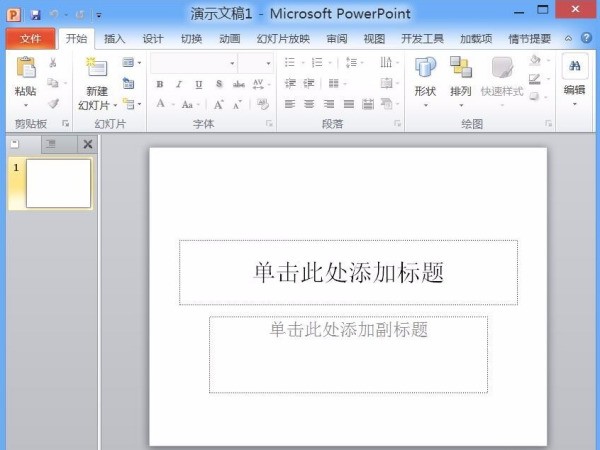
Task: Switch to the 动画 Animations tab
Action: click(230, 39)
